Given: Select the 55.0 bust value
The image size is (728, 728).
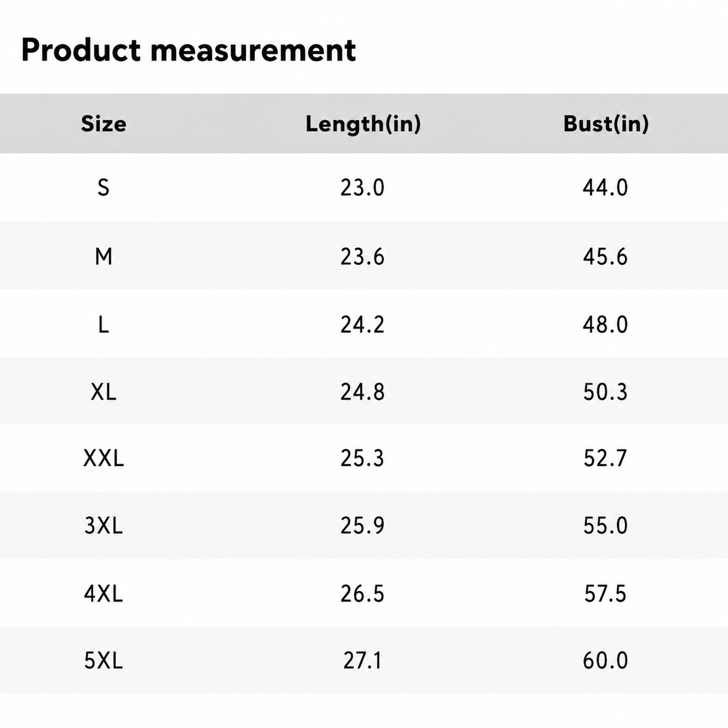Looking at the screenshot, I should 606,526.
